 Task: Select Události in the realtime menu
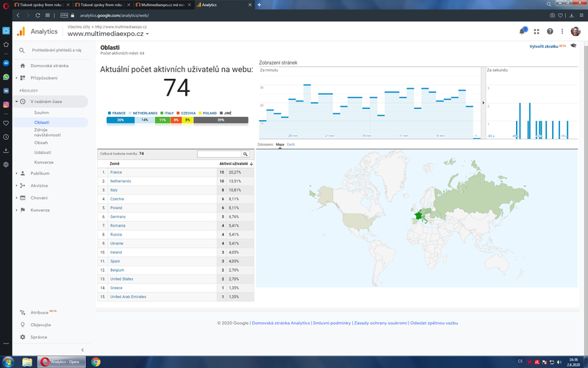pos(43,152)
